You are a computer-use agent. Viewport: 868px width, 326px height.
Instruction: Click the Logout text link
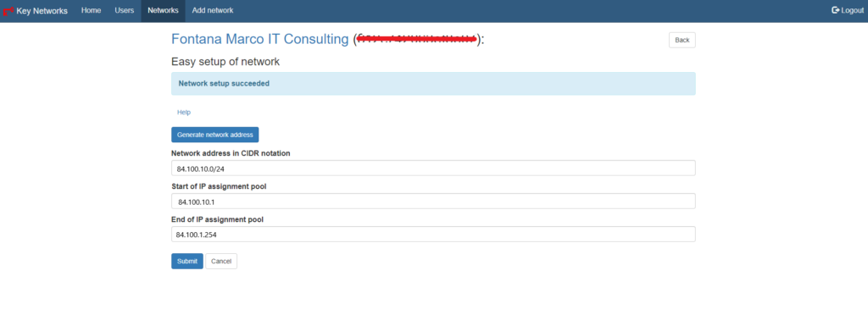[853, 10]
